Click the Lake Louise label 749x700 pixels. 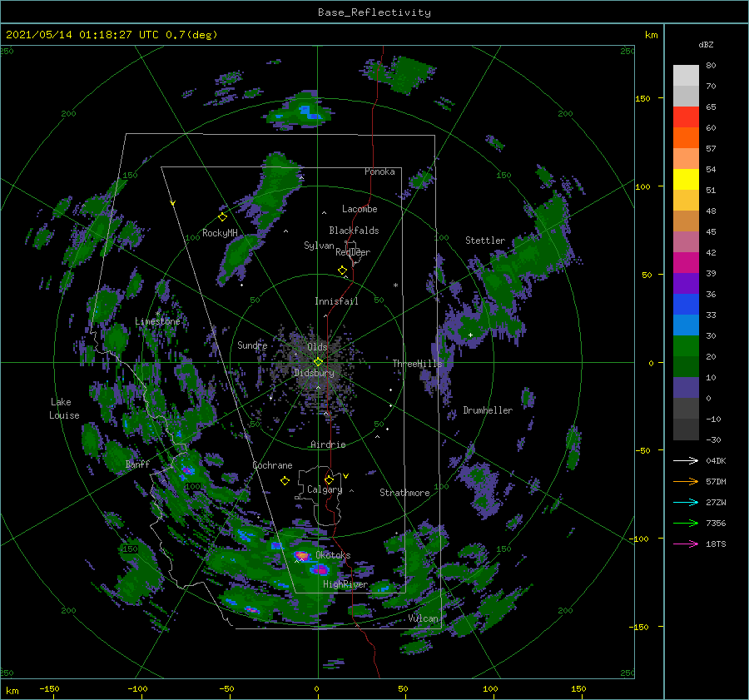tap(64, 409)
